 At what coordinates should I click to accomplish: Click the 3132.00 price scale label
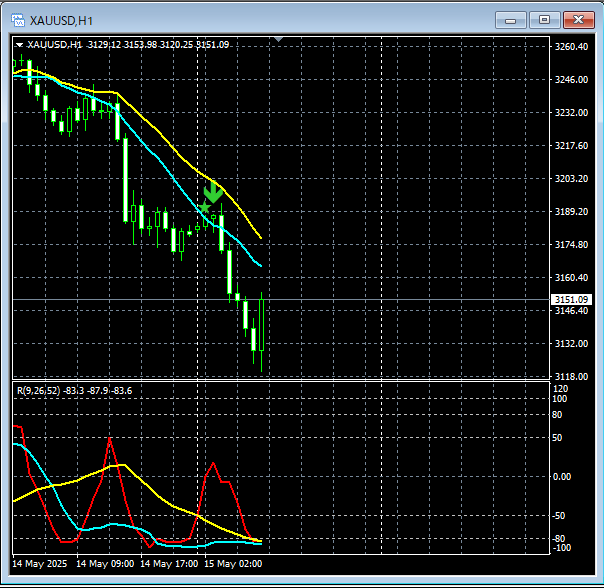pyautogui.click(x=571, y=344)
